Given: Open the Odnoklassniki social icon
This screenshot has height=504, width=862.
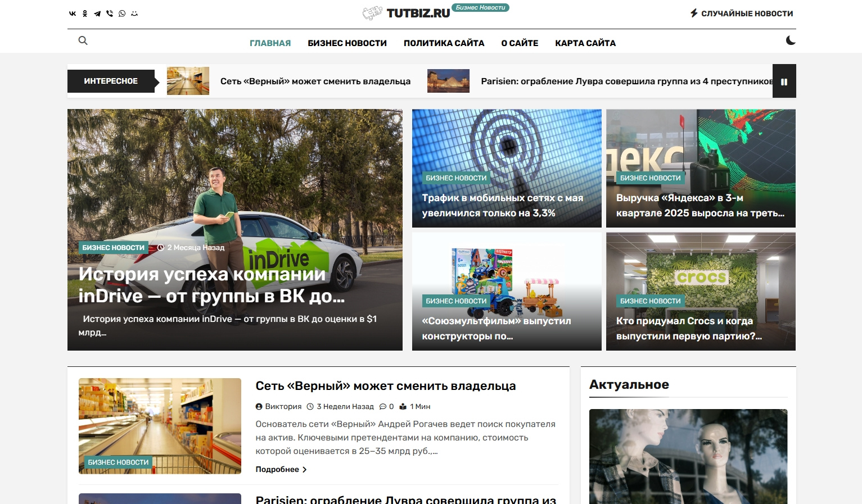Looking at the screenshot, I should pyautogui.click(x=85, y=13).
